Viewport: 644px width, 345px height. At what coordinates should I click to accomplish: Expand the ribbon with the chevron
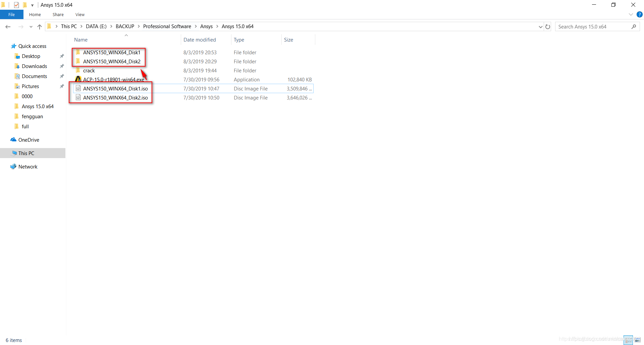[631, 14]
